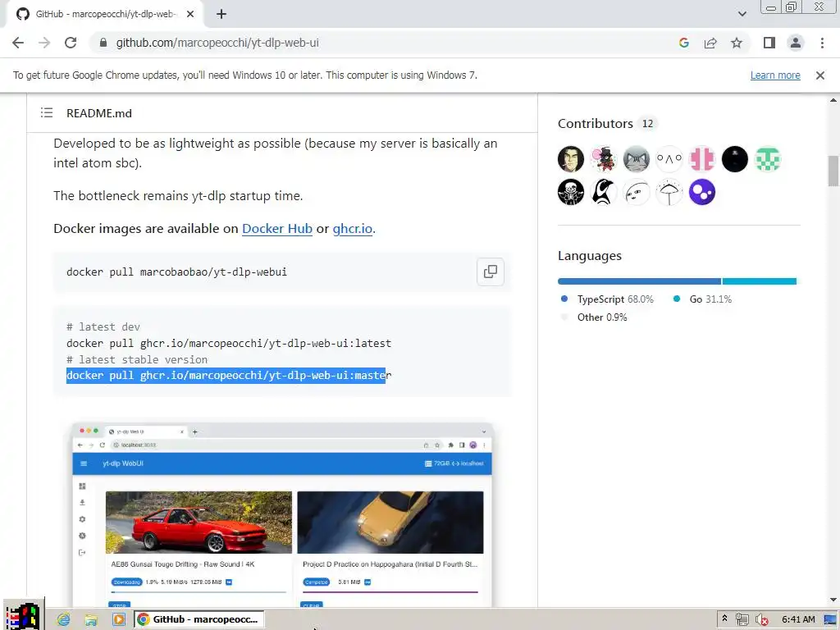The height and width of the screenshot is (630, 840).
Task: Open green pixel identicon contributor avatar
Action: tap(768, 159)
